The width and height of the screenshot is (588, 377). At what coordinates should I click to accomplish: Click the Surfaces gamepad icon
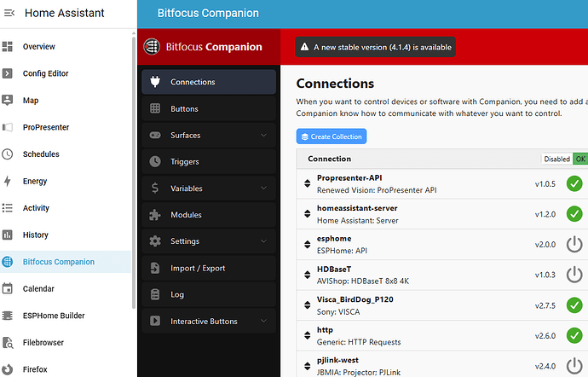click(x=155, y=135)
